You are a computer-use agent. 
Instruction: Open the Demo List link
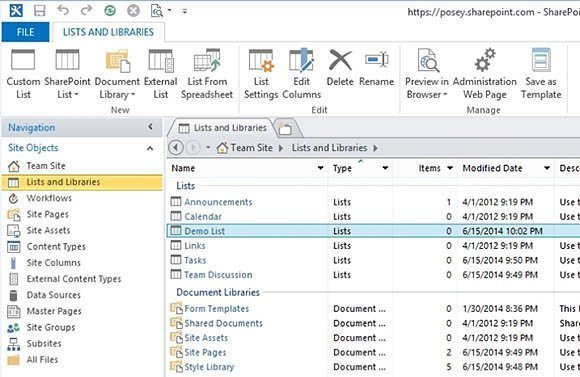point(205,231)
